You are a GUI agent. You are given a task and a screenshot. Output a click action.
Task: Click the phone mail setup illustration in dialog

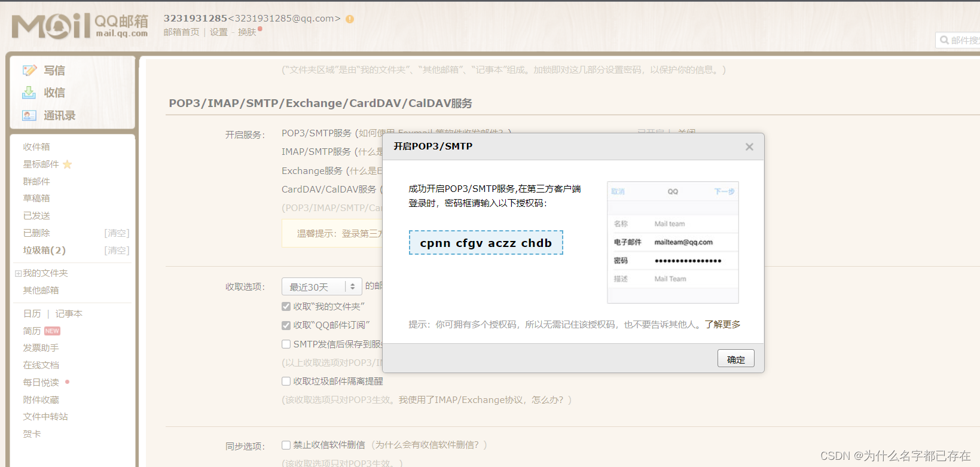pyautogui.click(x=673, y=242)
